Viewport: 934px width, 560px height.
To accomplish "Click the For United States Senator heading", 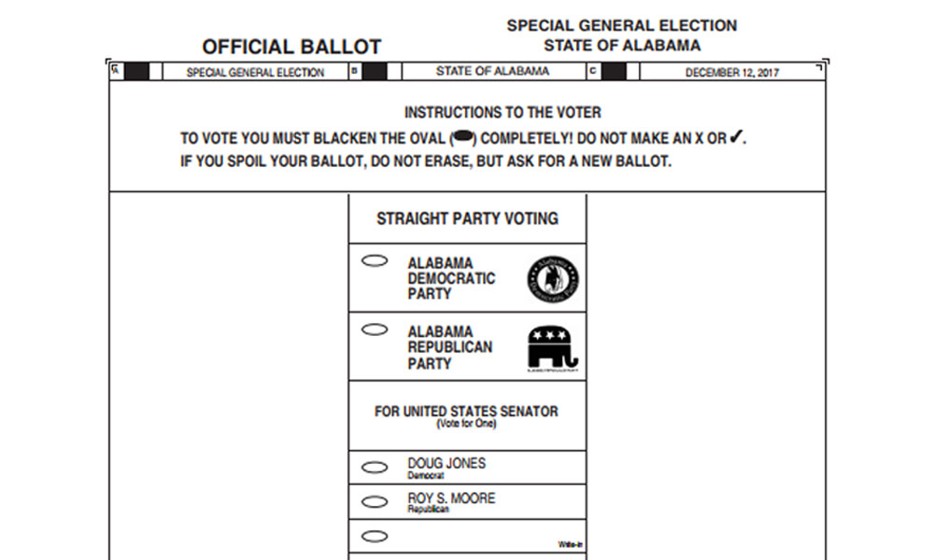I will tap(466, 412).
